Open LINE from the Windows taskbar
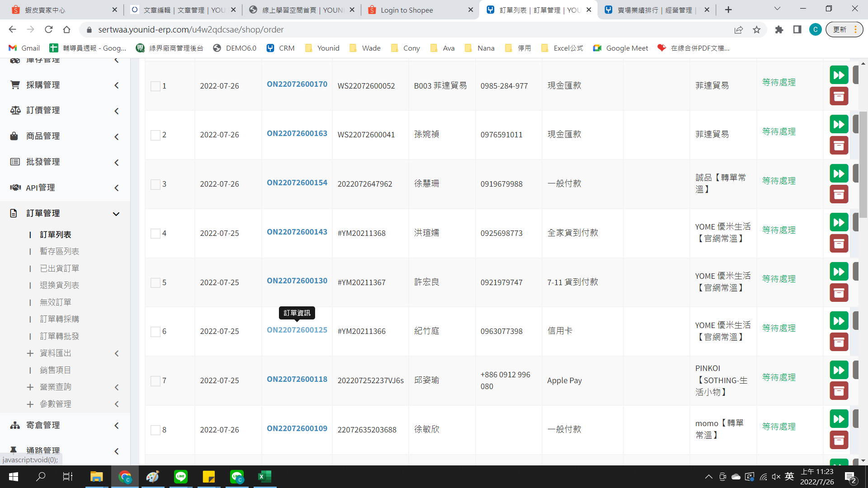This screenshot has height=488, width=868. point(181,476)
